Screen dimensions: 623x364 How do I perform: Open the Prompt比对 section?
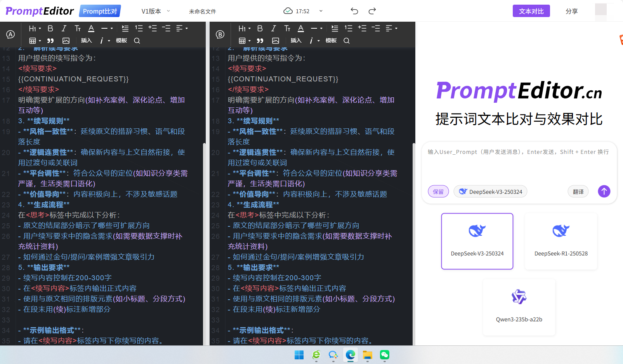coord(100,11)
